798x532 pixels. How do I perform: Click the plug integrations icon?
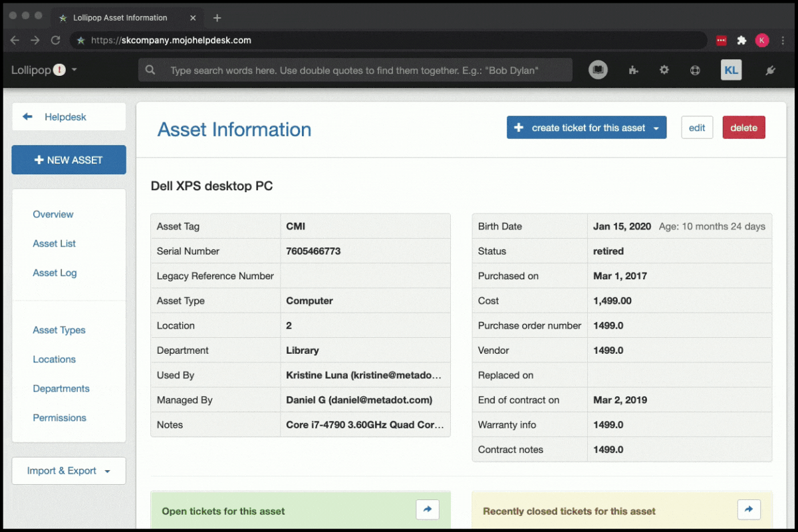(x=770, y=70)
